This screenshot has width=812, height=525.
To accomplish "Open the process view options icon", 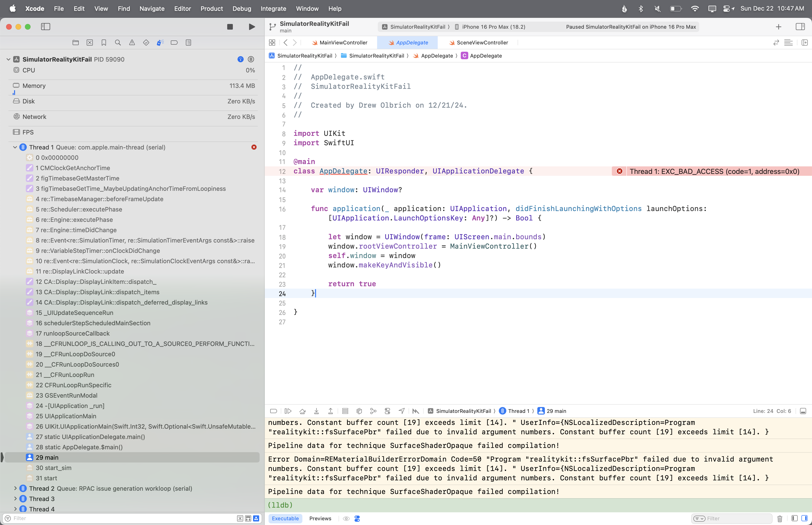I will (251, 59).
